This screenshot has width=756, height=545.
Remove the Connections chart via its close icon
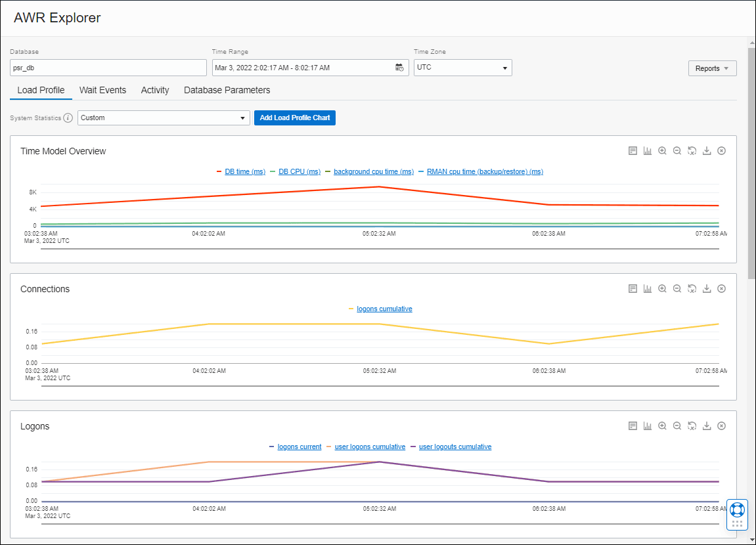point(721,288)
